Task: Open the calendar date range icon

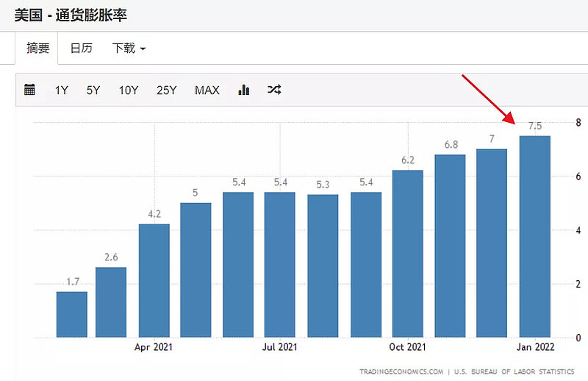Action: [x=29, y=90]
